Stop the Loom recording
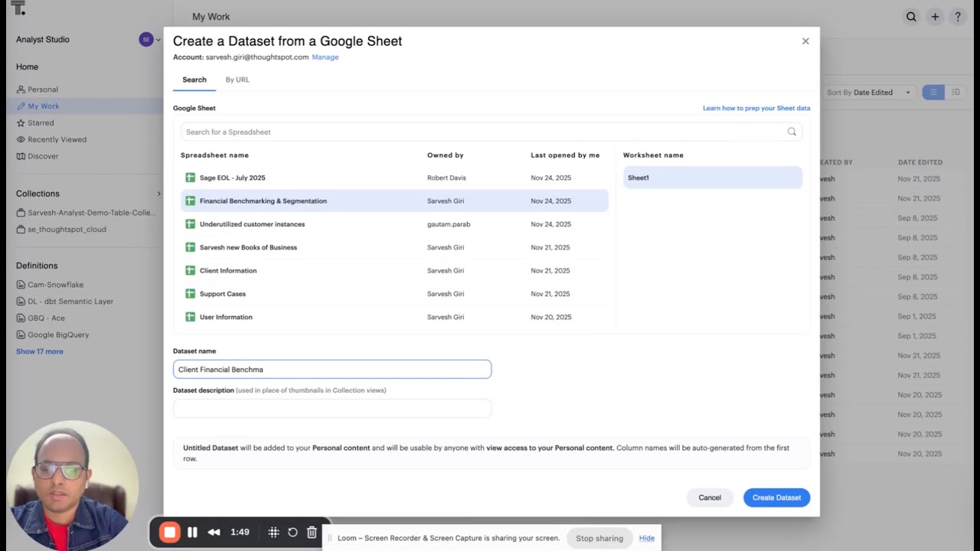The height and width of the screenshot is (551, 980). pyautogui.click(x=170, y=532)
